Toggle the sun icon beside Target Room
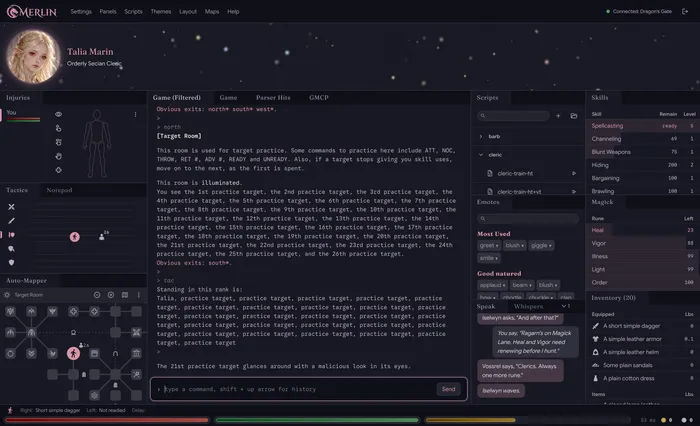Viewport: 700px width, 426px height. 7,295
